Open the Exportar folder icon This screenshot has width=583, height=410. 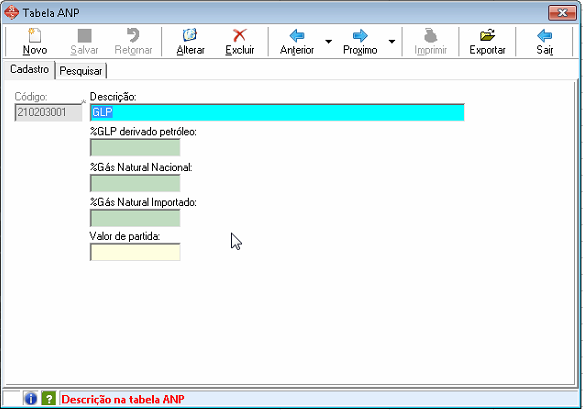pyautogui.click(x=487, y=35)
